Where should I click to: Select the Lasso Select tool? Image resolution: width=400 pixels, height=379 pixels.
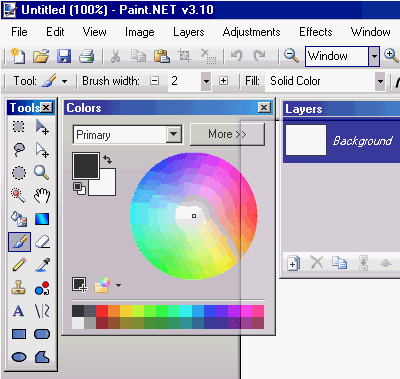click(19, 150)
